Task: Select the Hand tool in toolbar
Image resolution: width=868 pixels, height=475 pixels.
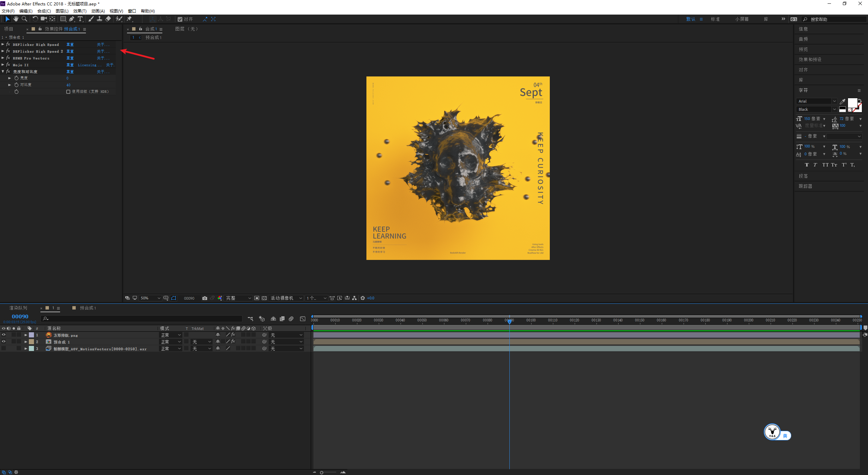Action: 16,19
